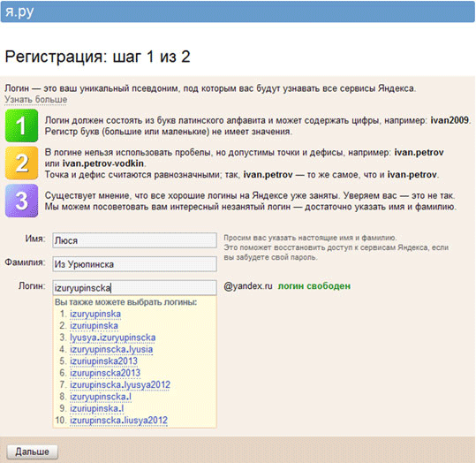Image resolution: width=476 pixels, height=463 pixels.
Task: Click the purple number 3 icon
Action: coord(21,201)
